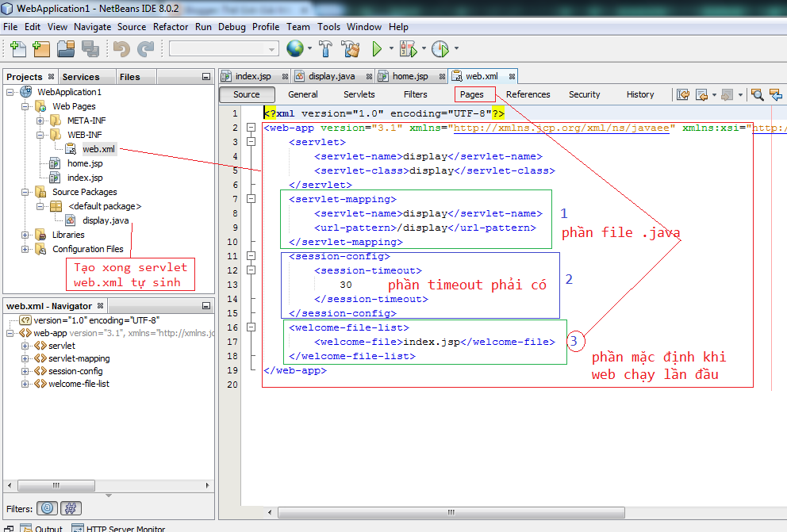Build project with the hammer icon
The image size is (787, 532).
[x=325, y=48]
